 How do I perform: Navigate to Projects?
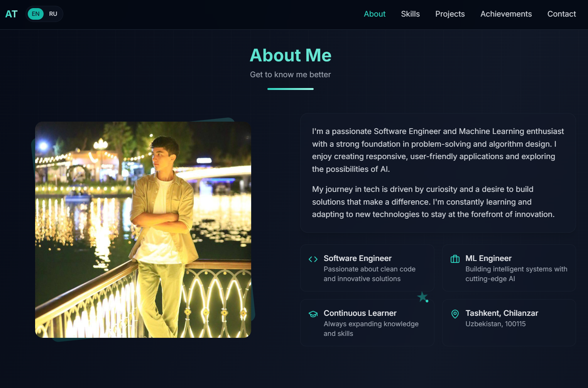(450, 14)
